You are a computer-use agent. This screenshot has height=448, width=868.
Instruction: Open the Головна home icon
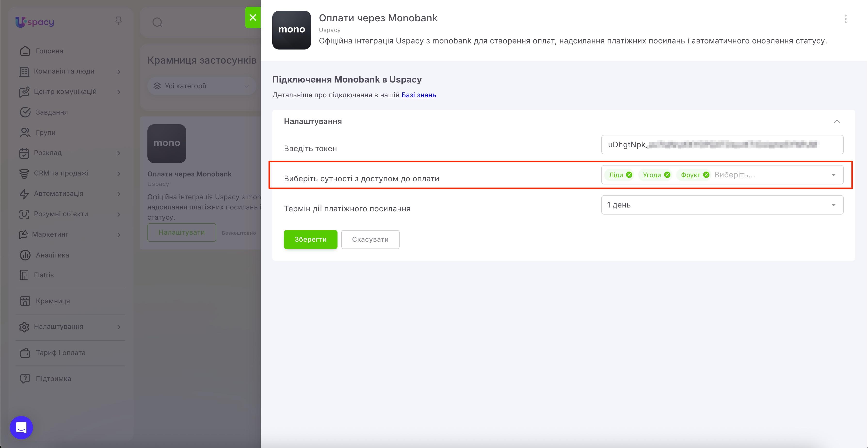tap(25, 51)
